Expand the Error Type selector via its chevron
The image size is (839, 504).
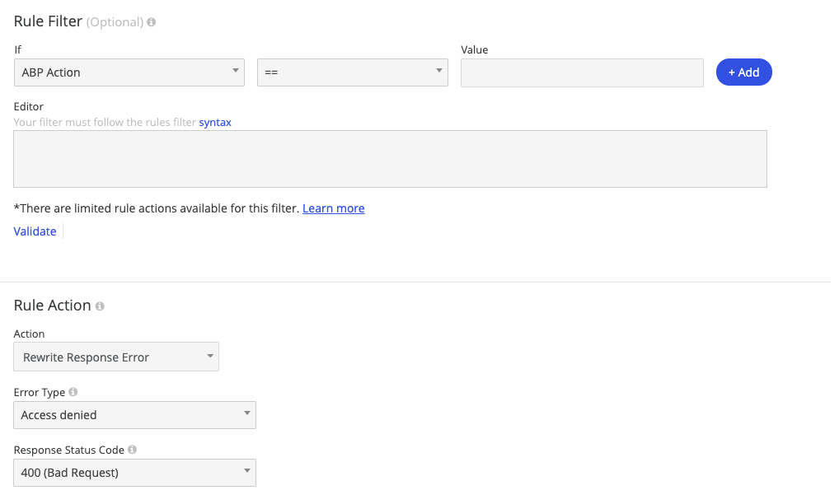246,415
